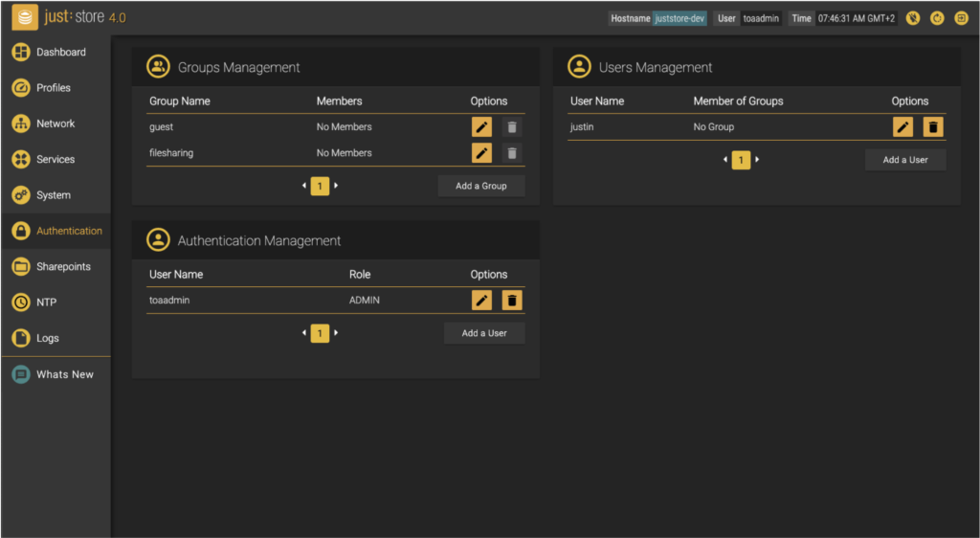Select page 1 in Authentication Management
The image size is (980, 538).
(320, 333)
